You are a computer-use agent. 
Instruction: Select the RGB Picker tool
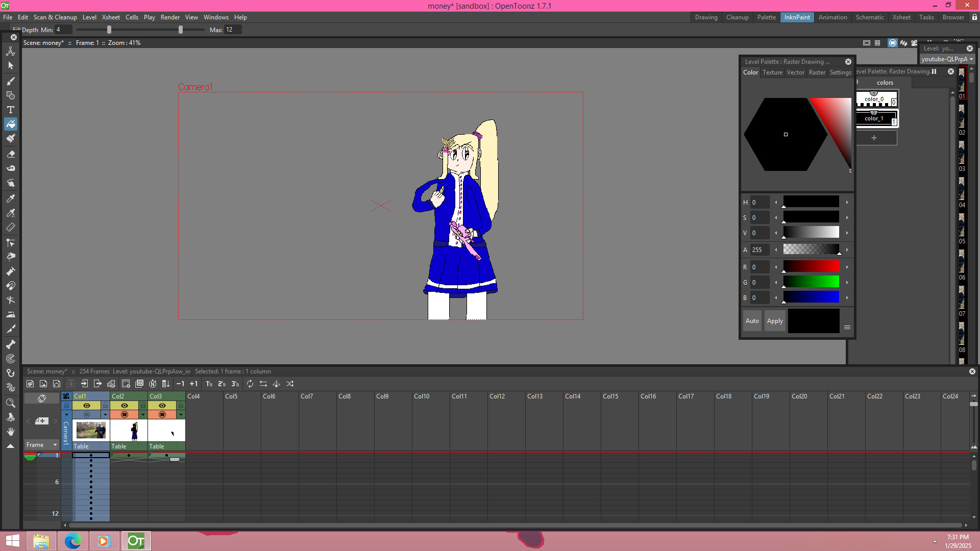(10, 213)
